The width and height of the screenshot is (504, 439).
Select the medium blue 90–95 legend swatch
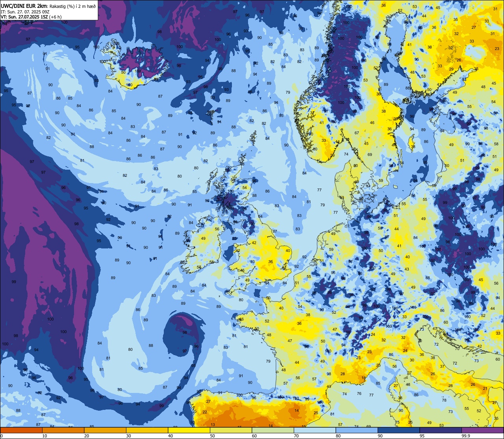point(398,430)
